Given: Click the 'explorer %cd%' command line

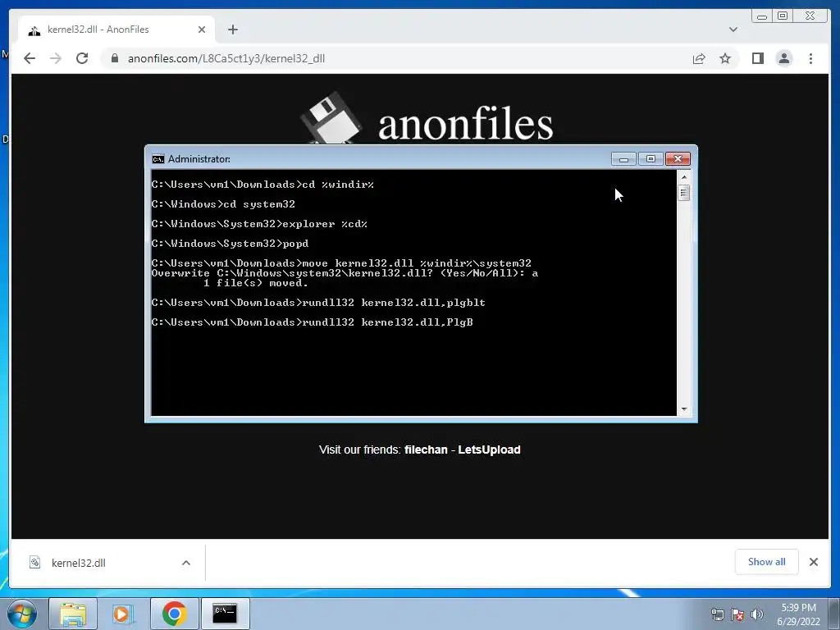Looking at the screenshot, I should (259, 224).
